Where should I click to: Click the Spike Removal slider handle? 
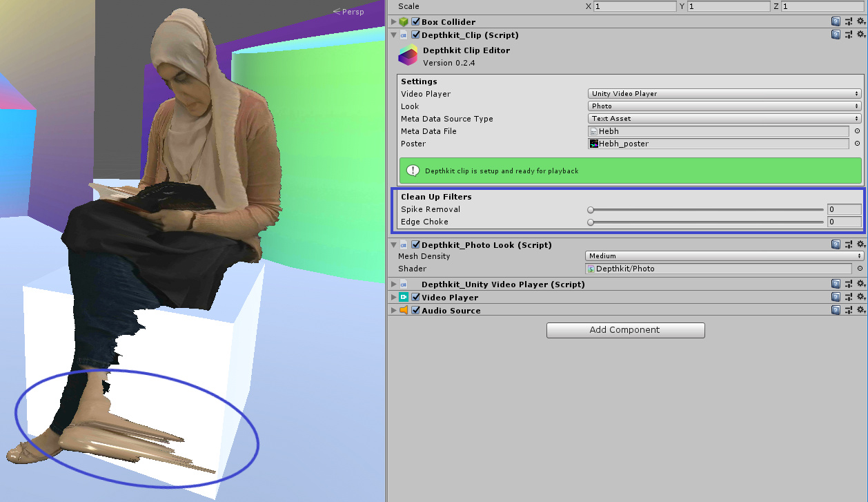(x=591, y=209)
